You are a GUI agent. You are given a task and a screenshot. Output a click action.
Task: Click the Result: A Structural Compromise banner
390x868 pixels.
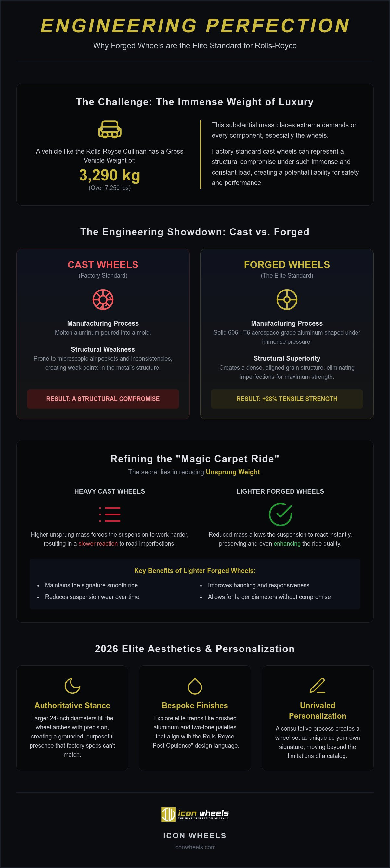pos(103,399)
